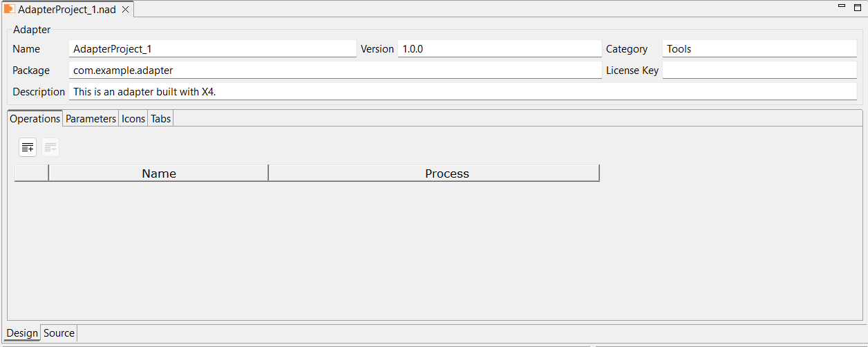868x347 pixels.
Task: Focus the Version input field
Action: click(500, 49)
